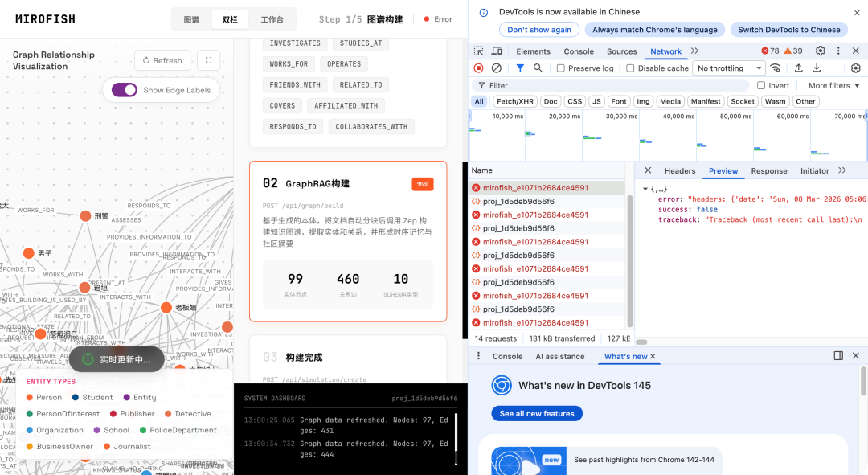The width and height of the screenshot is (868, 475).
Task: Clear the network log
Action: [497, 68]
